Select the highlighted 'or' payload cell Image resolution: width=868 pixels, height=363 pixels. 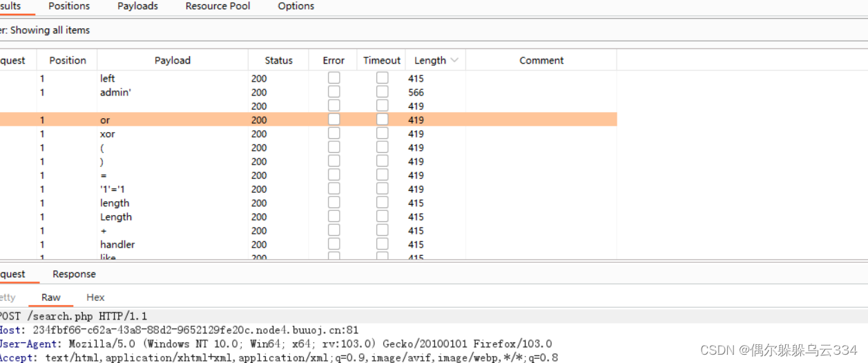click(173, 120)
